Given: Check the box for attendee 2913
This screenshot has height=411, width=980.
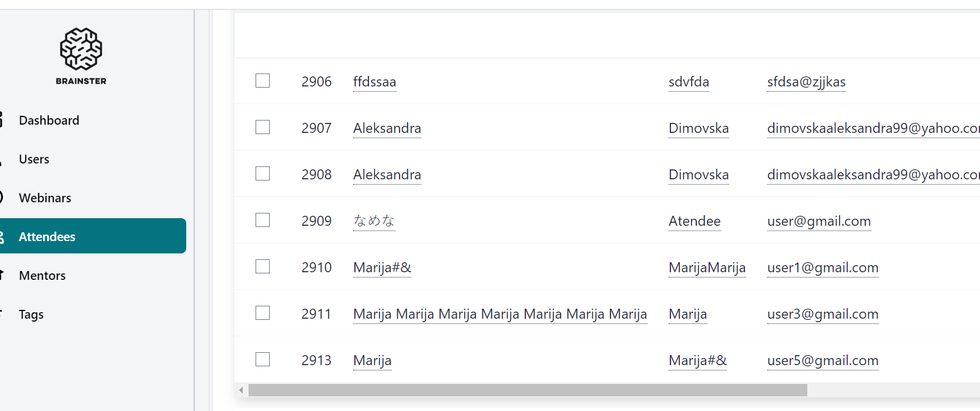Looking at the screenshot, I should tap(263, 359).
